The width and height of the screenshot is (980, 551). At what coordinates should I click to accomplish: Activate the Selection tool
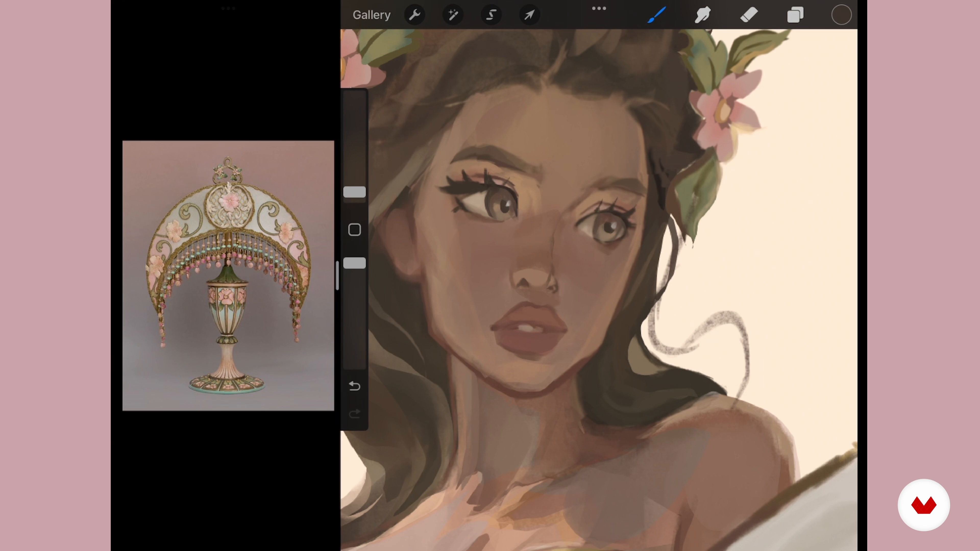point(491,15)
